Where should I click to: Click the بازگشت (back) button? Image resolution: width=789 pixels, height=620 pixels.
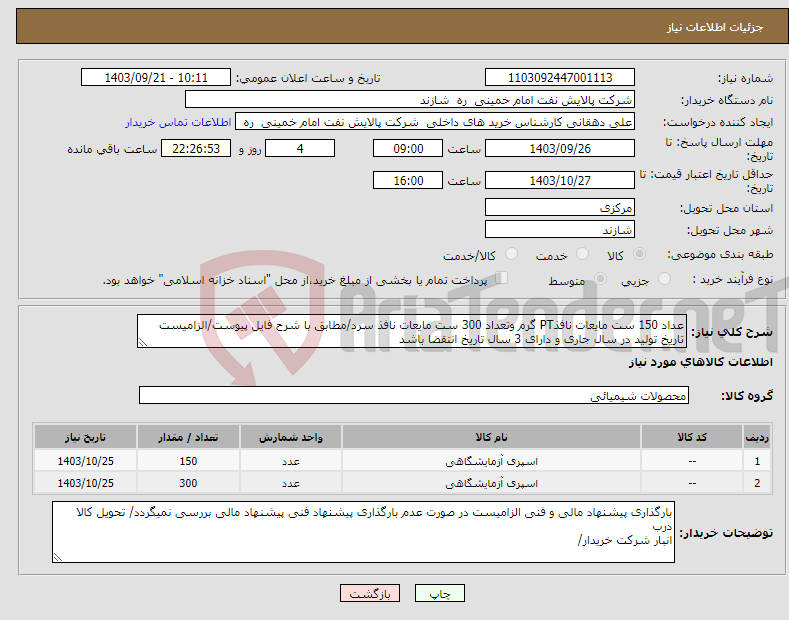370,593
